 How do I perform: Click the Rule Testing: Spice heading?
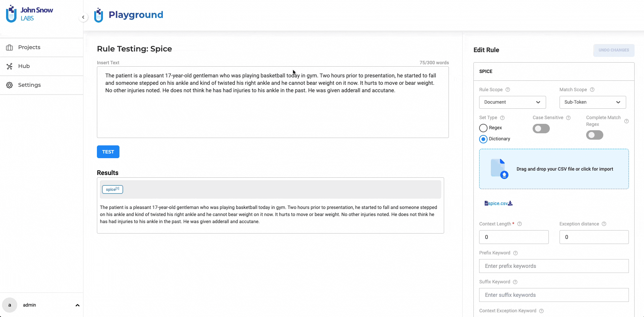pos(134,49)
